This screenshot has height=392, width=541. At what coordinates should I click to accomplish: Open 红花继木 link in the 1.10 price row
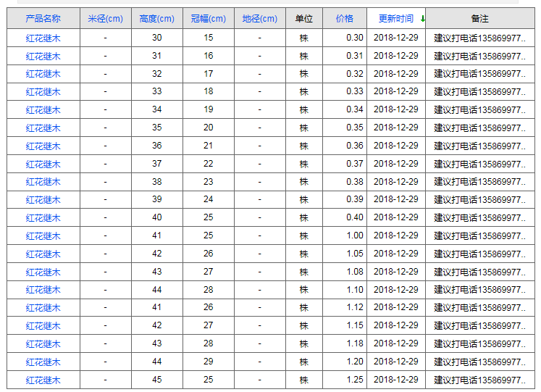(43, 290)
